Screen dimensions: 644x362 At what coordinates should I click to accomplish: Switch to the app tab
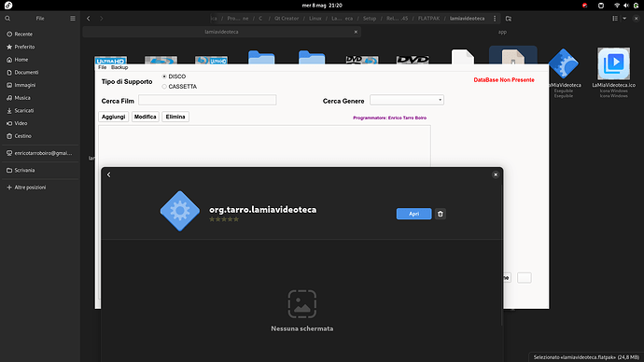(x=502, y=32)
